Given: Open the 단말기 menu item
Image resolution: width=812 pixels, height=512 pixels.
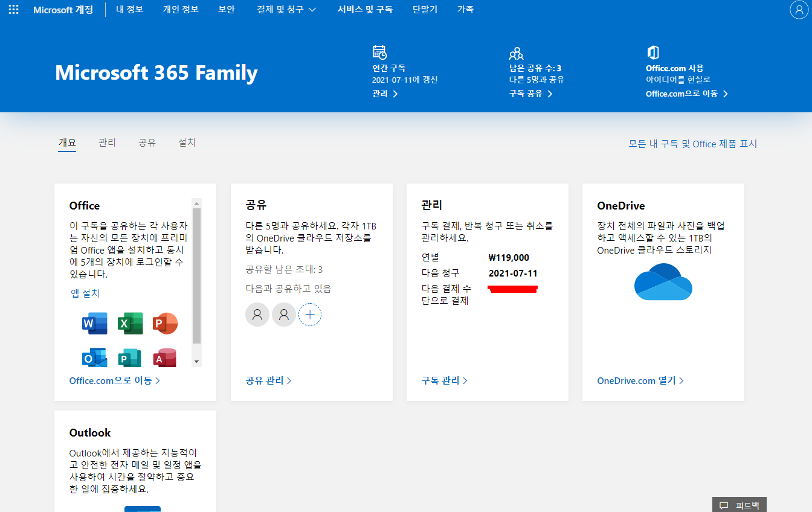Looking at the screenshot, I should pos(425,10).
